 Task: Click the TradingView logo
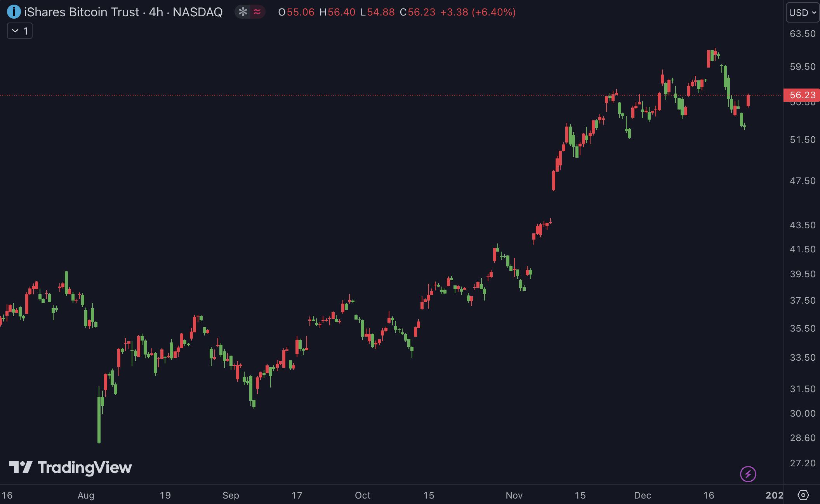70,468
